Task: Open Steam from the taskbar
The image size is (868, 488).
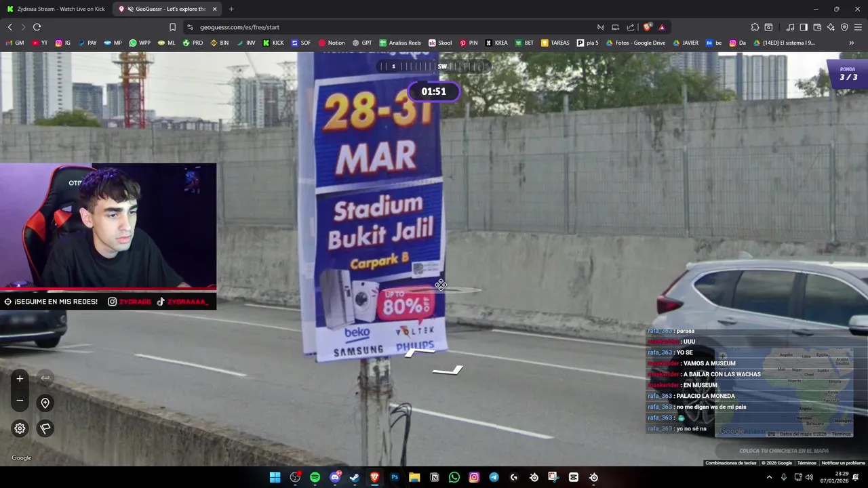Action: coord(355,477)
